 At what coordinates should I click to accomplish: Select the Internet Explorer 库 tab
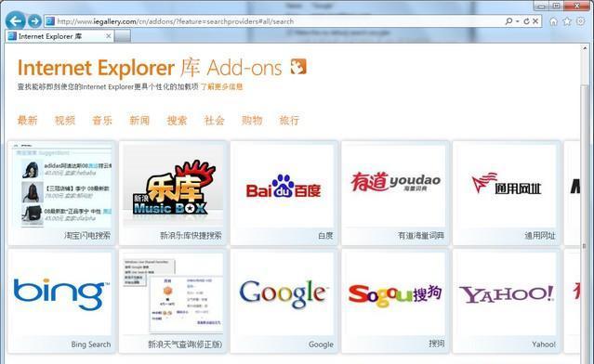click(x=59, y=36)
